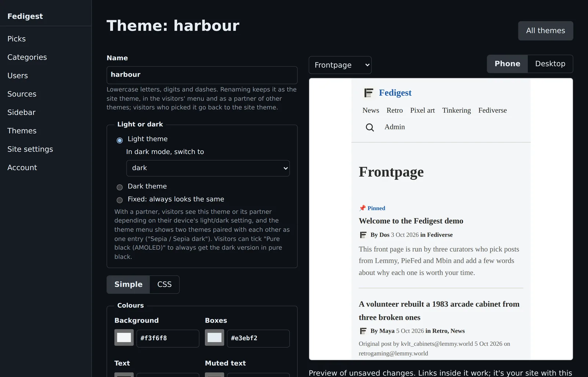Choose Fixed: always looks the same option
This screenshot has height=377, width=588.
(x=119, y=200)
